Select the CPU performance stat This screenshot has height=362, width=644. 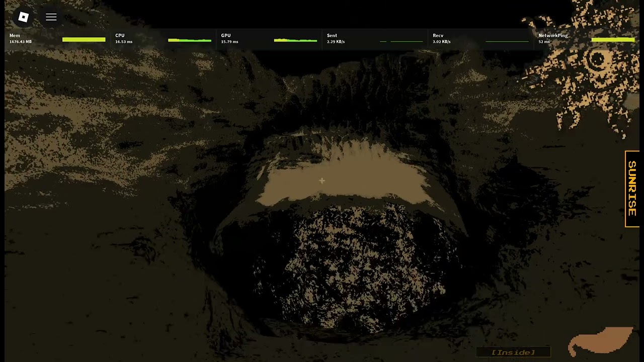[x=163, y=39]
